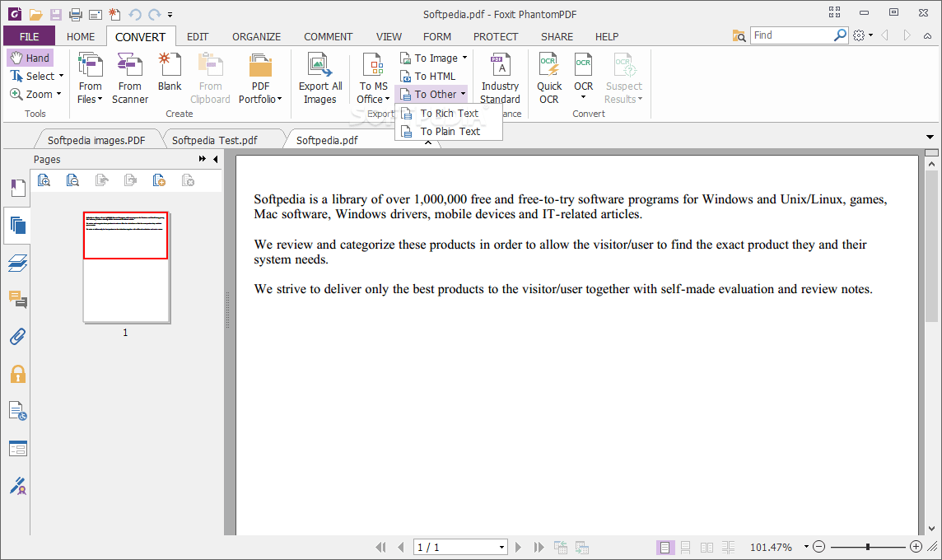Image resolution: width=942 pixels, height=560 pixels.
Task: Collapse the ribbon using the chevron
Action: [x=927, y=36]
